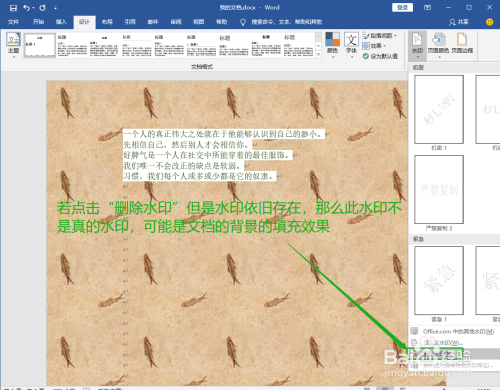Viewport: 500px width, 390px height.
Task: Click text line 我们唯一不会改正的缺点是软弱
Action: (182, 166)
